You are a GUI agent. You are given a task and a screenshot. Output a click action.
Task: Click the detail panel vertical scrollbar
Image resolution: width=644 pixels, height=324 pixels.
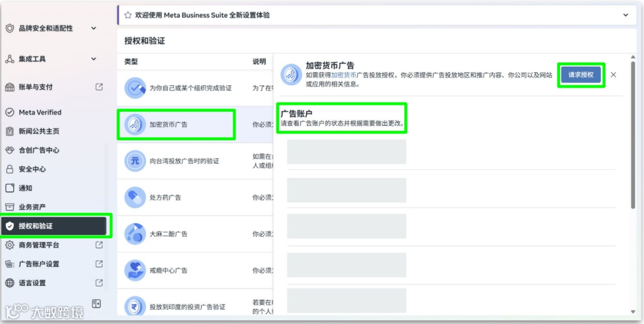coord(633,134)
